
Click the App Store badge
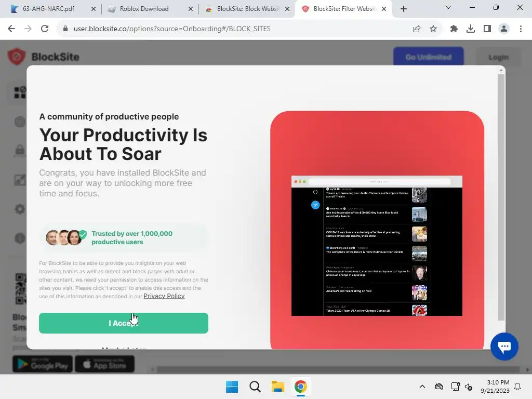[104, 364]
